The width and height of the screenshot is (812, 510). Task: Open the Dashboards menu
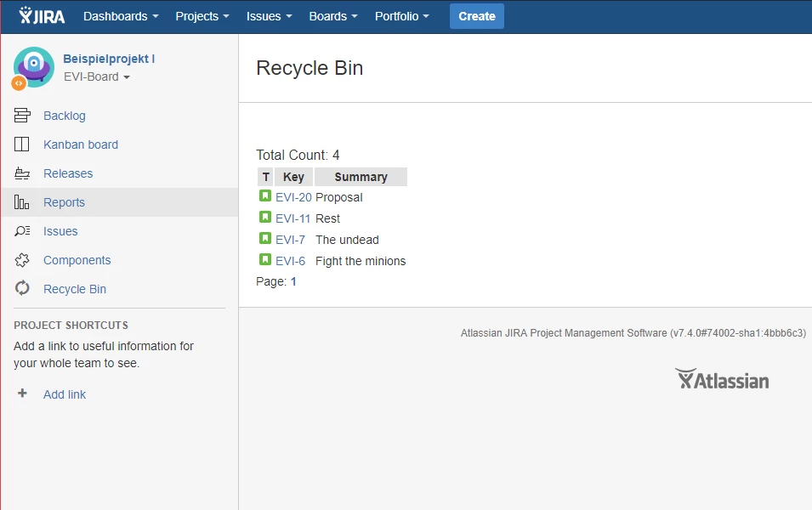click(120, 15)
